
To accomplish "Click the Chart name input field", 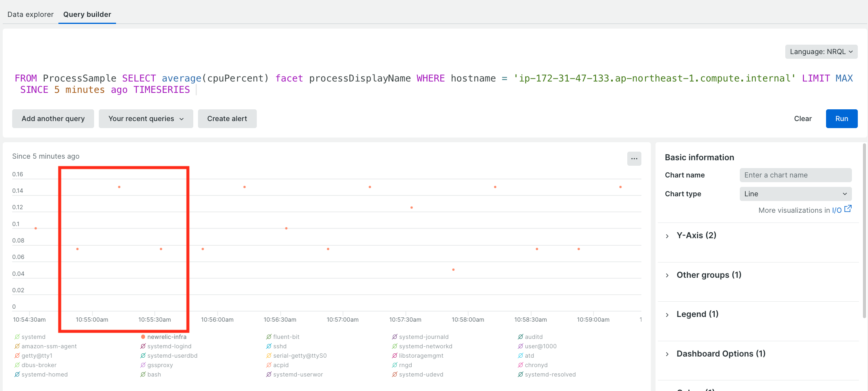I will coord(795,175).
